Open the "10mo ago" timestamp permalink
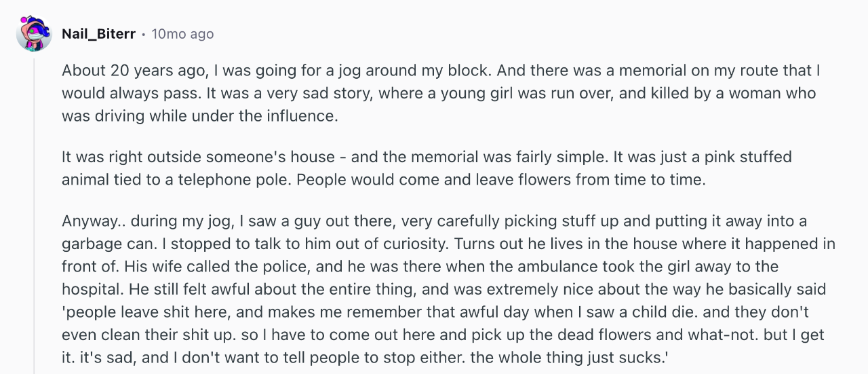This screenshot has width=868, height=374. (182, 33)
